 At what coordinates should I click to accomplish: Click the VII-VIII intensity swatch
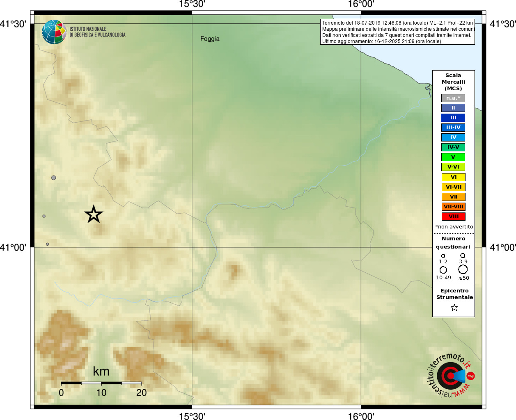454,207
